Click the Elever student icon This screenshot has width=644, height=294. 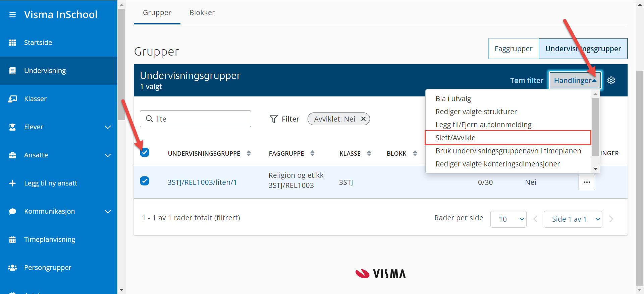click(12, 127)
